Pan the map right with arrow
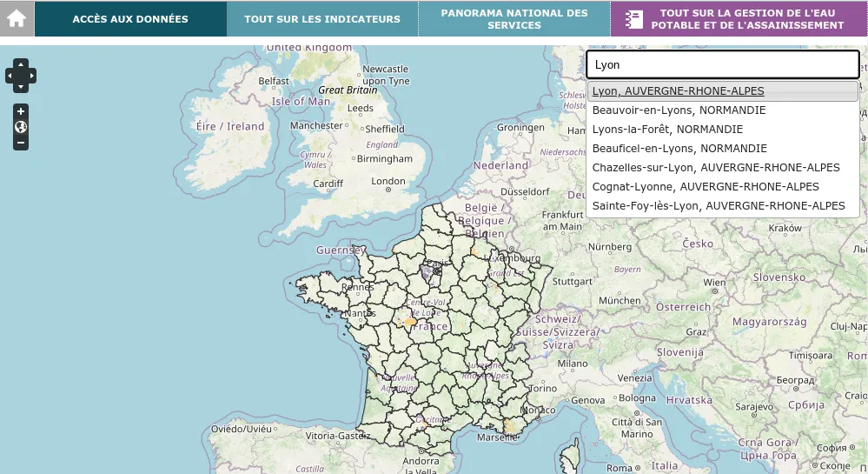 click(32, 76)
